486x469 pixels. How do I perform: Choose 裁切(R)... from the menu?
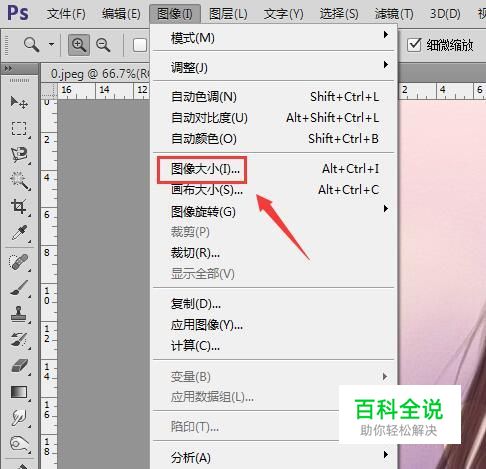[274, 253]
